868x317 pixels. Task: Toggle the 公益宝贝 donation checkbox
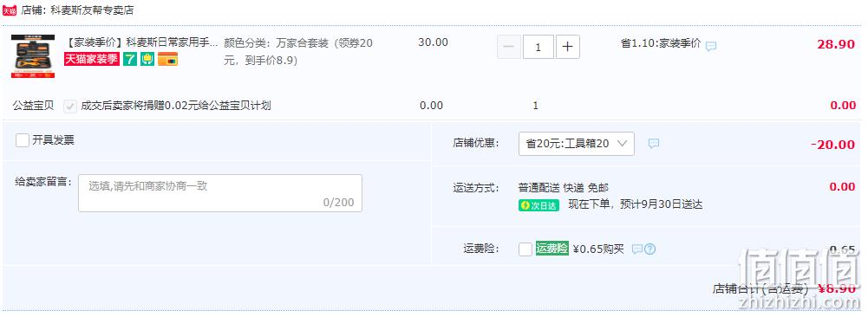pyautogui.click(x=70, y=107)
